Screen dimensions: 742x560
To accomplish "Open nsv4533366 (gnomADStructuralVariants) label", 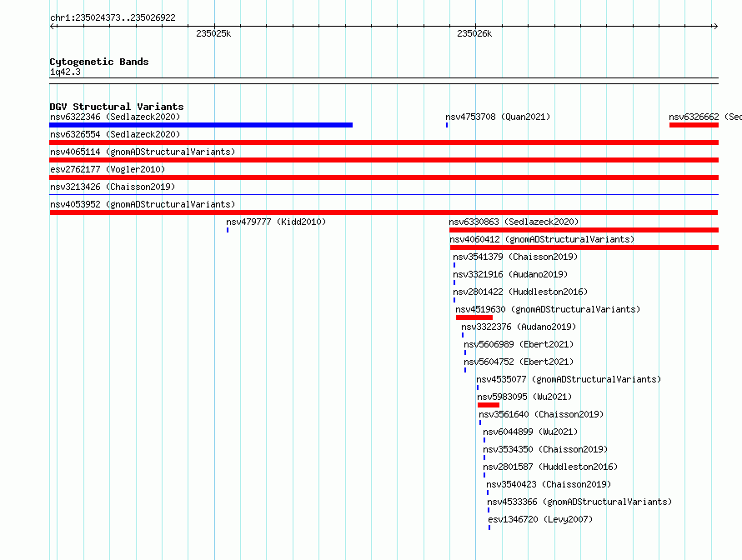I will point(579,502).
